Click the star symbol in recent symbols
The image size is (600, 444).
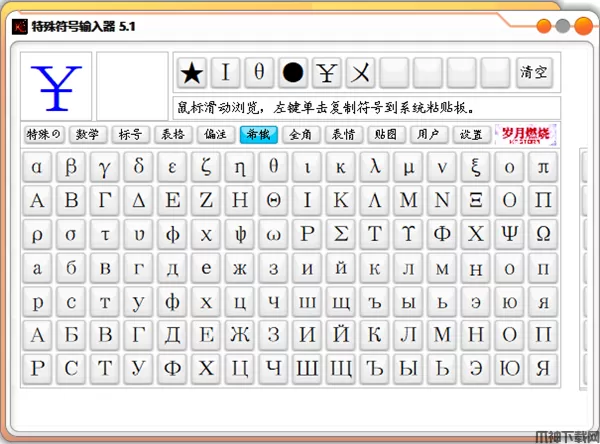click(192, 72)
